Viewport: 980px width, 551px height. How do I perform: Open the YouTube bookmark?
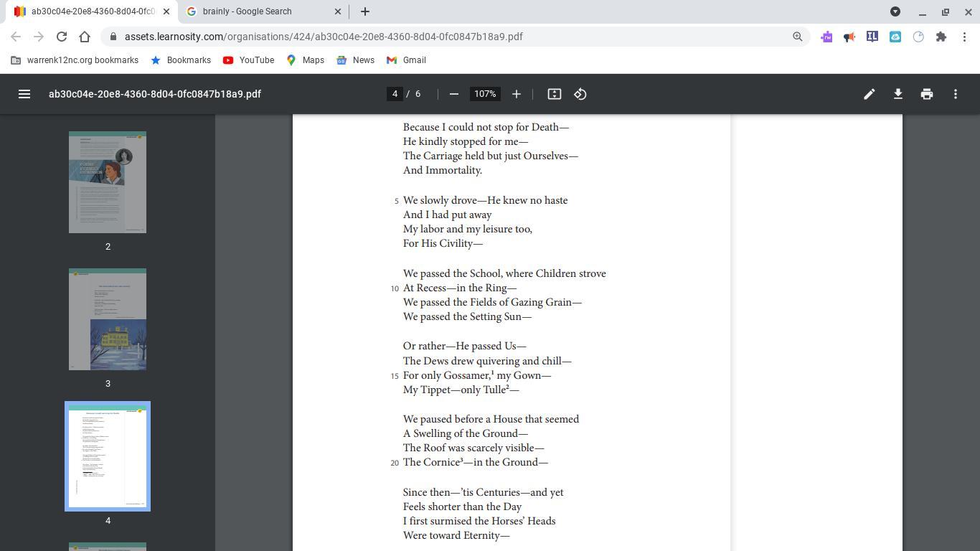click(248, 60)
